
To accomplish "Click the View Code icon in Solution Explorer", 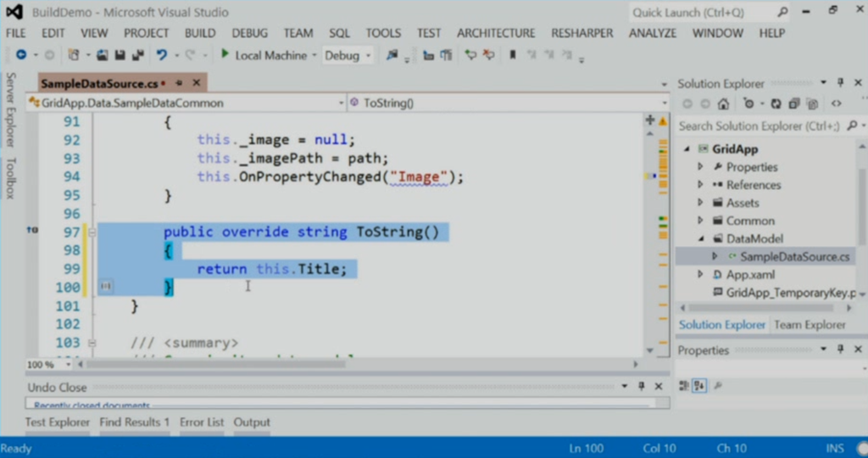I will [836, 103].
